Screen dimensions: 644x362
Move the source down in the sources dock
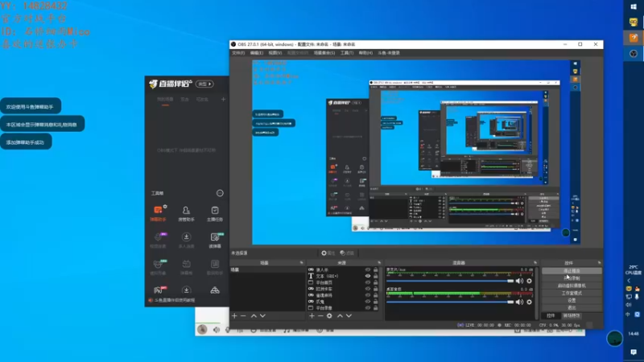349,315
